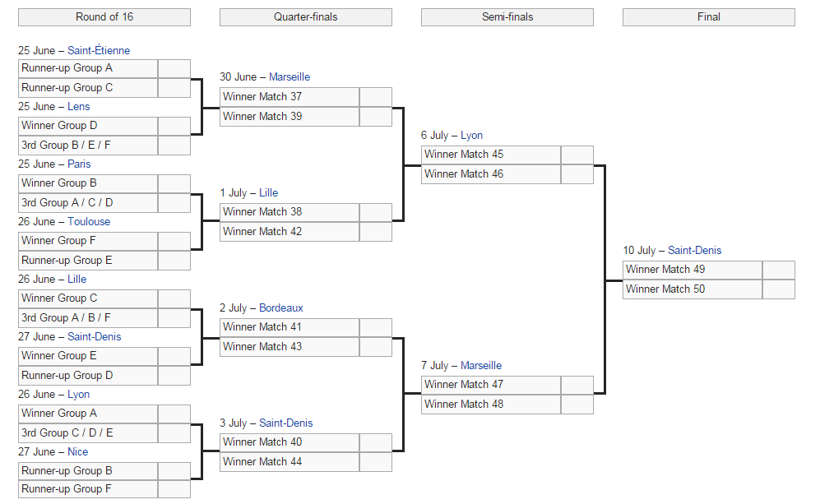
Task: Open the Saint-Denis link dated 3 July
Action: click(x=286, y=423)
